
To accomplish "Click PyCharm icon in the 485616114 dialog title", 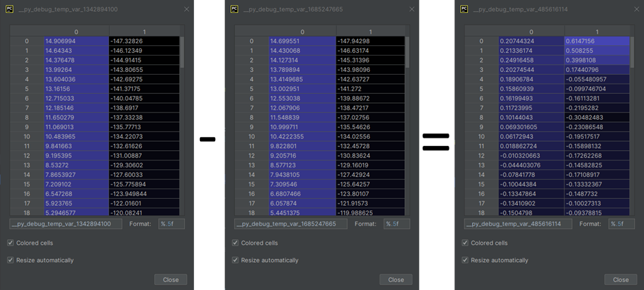I will click(x=464, y=9).
